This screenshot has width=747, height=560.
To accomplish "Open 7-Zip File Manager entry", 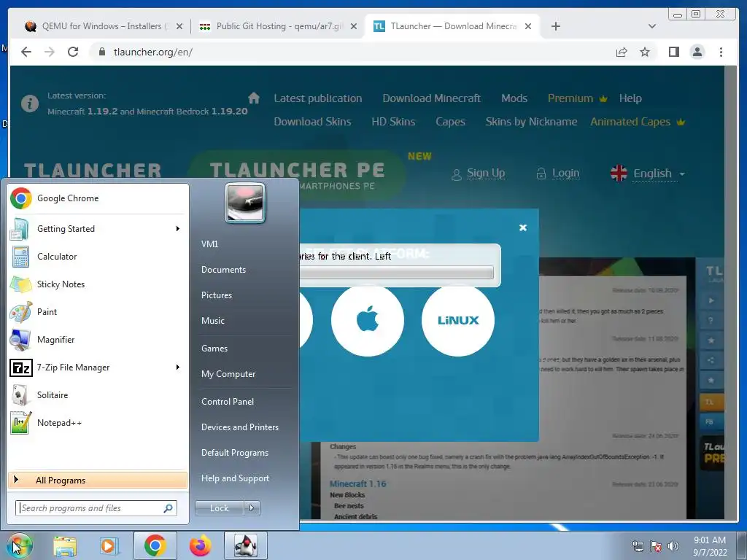I will point(98,367).
